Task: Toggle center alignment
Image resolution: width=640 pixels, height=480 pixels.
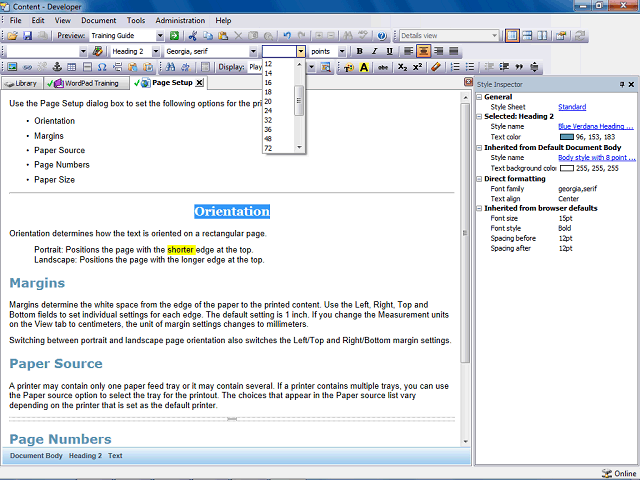Action: pyautogui.click(x=424, y=51)
